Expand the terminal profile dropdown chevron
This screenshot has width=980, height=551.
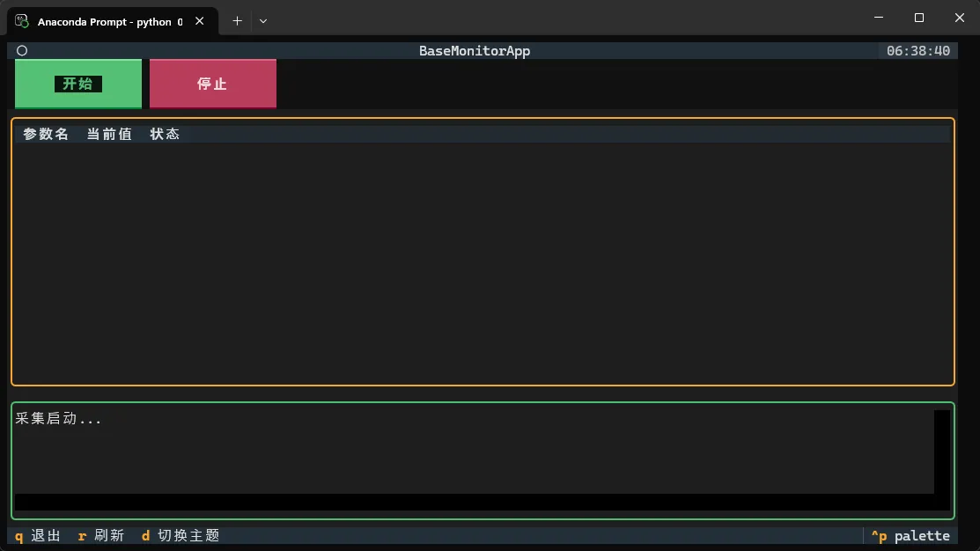(263, 20)
